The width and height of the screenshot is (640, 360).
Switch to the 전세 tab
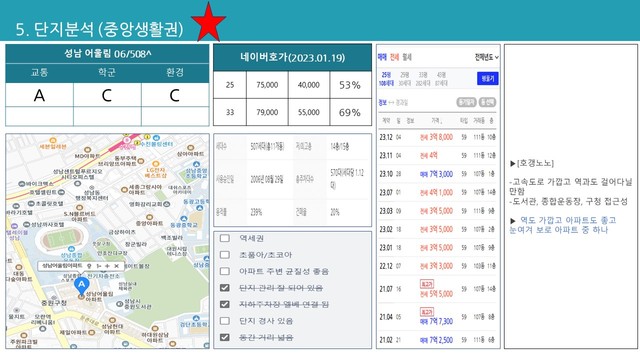(394, 57)
